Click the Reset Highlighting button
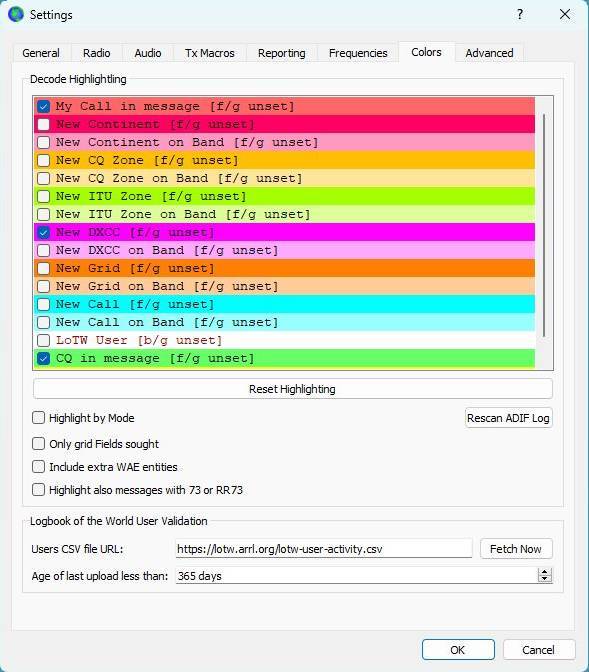 tap(293, 389)
